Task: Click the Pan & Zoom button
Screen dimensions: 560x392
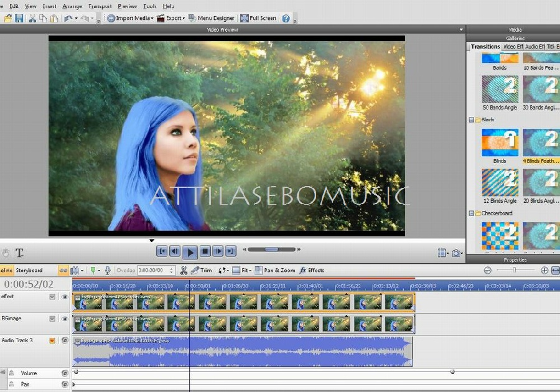Action: pyautogui.click(x=275, y=270)
